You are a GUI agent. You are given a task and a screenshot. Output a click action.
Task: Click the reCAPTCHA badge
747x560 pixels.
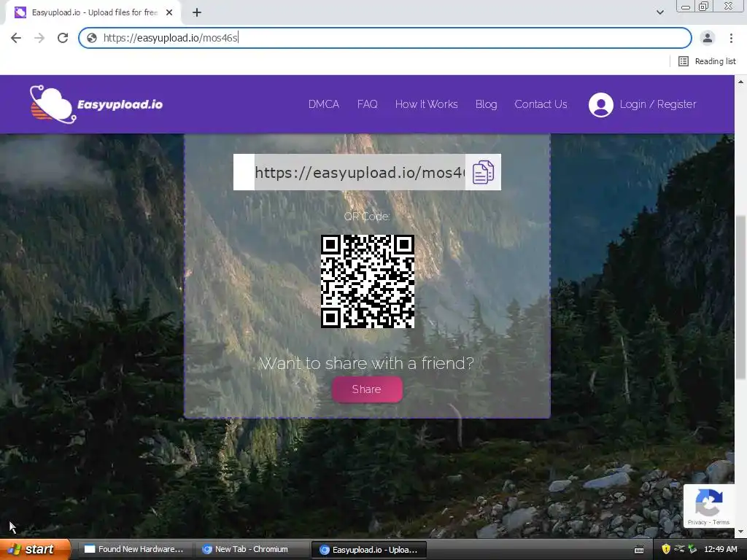709,505
